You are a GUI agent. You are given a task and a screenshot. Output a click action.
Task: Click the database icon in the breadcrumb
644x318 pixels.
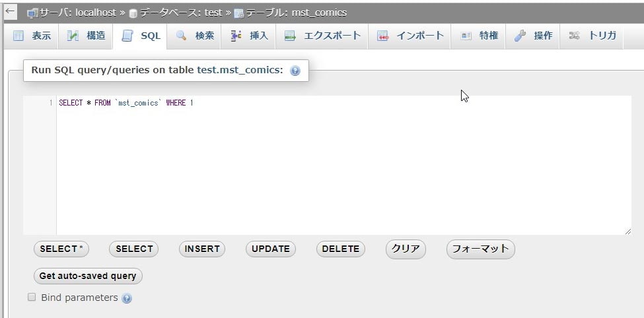click(133, 14)
